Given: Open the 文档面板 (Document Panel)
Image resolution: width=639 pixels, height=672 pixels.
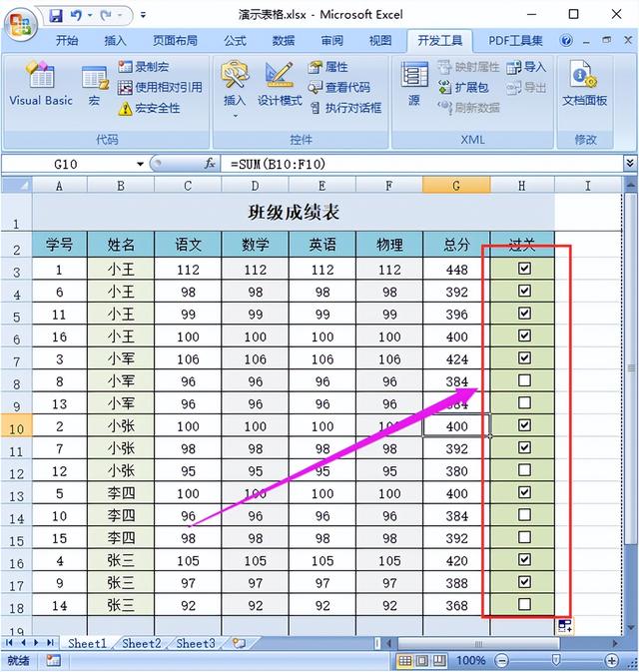Looking at the screenshot, I should [584, 84].
